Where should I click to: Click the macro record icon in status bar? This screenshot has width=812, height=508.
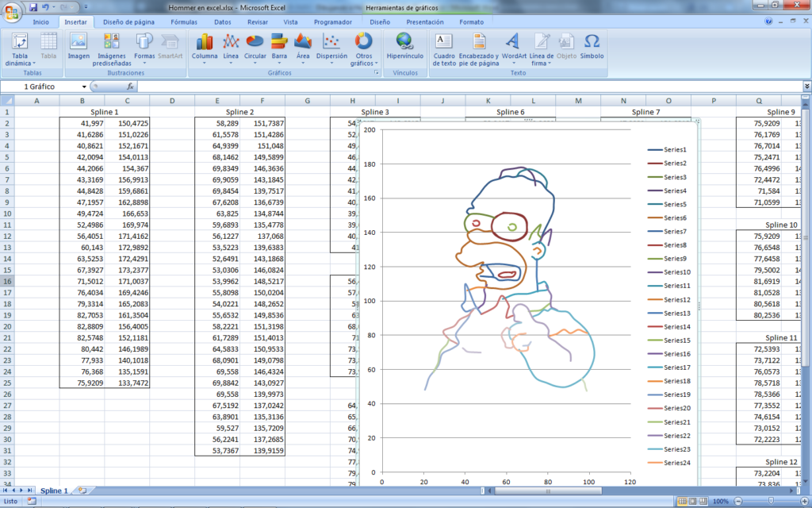(32, 502)
